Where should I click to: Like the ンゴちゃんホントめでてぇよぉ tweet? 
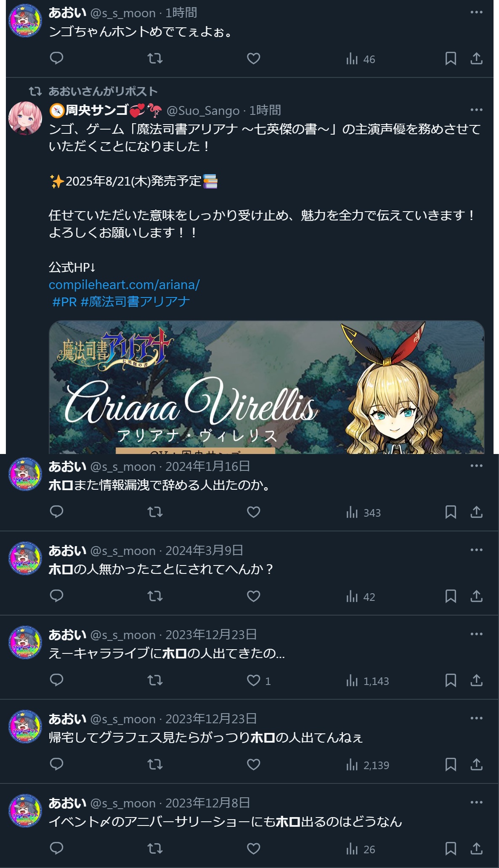pos(253,58)
